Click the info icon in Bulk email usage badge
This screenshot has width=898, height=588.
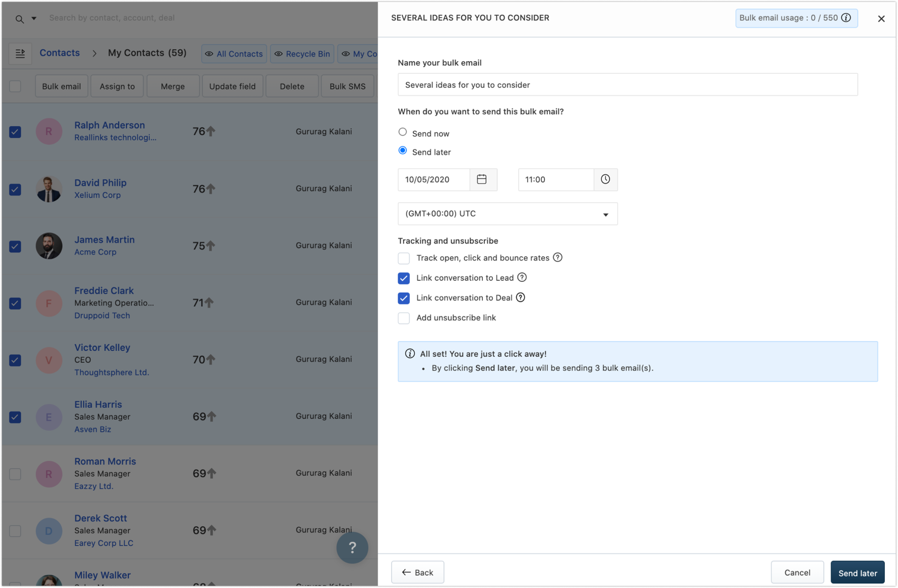pos(846,18)
